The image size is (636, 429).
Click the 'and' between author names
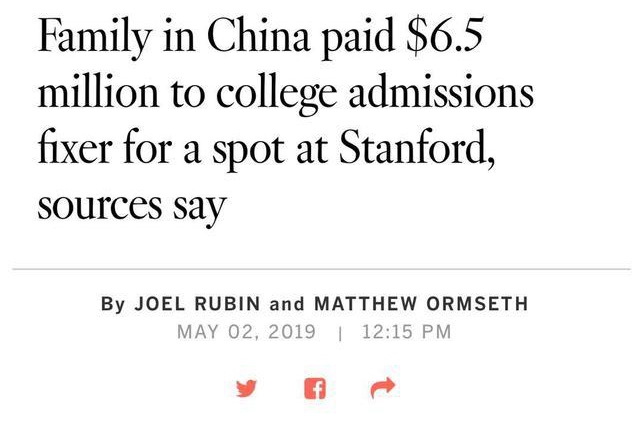click(287, 304)
